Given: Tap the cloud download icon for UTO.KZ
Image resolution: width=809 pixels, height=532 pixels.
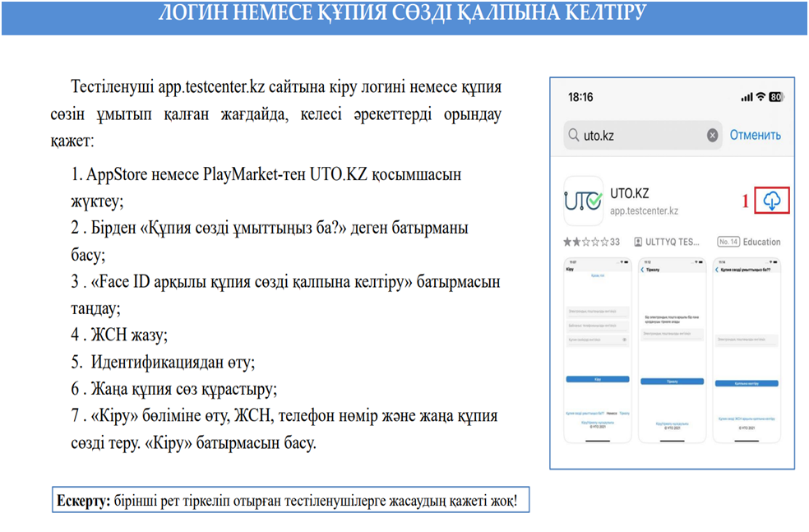Looking at the screenshot, I should [x=773, y=201].
